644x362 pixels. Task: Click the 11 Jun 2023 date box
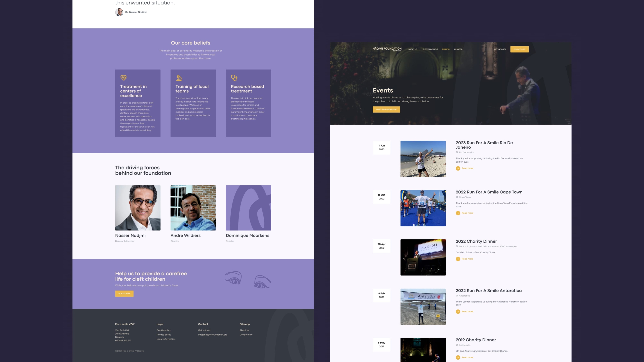click(x=381, y=148)
